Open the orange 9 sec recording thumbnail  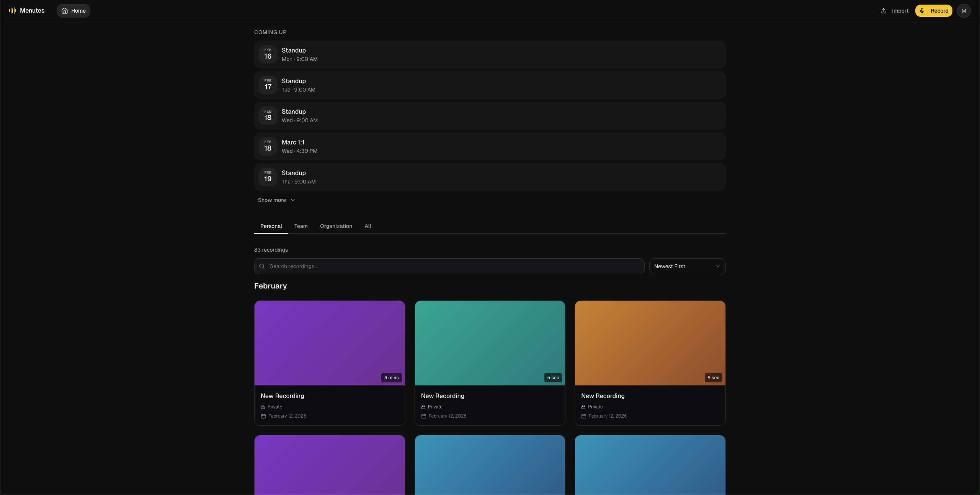tap(650, 343)
